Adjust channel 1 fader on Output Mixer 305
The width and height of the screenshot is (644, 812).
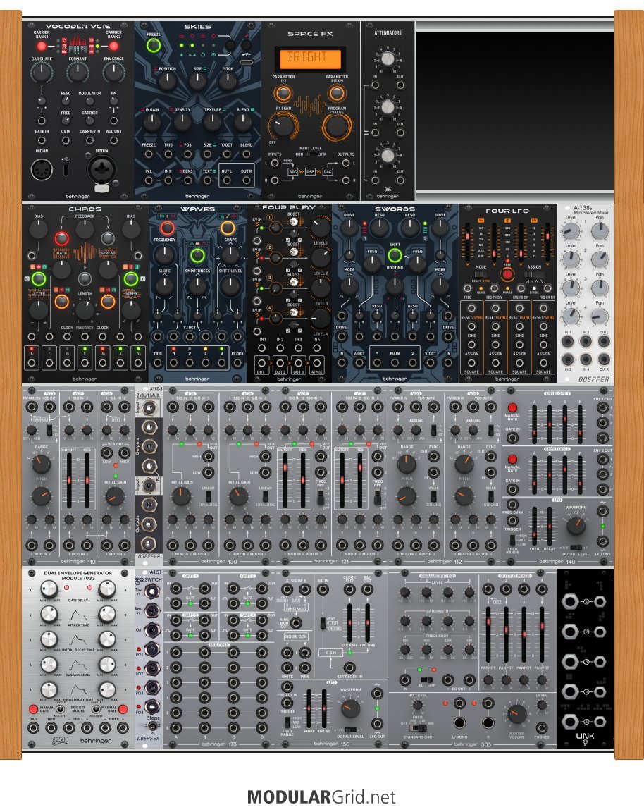[488, 634]
